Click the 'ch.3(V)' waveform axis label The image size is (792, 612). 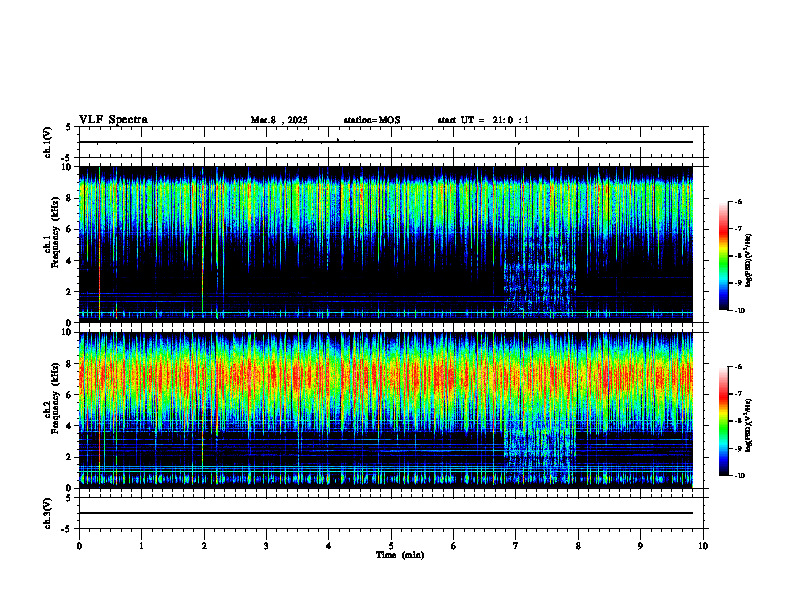pos(47,513)
